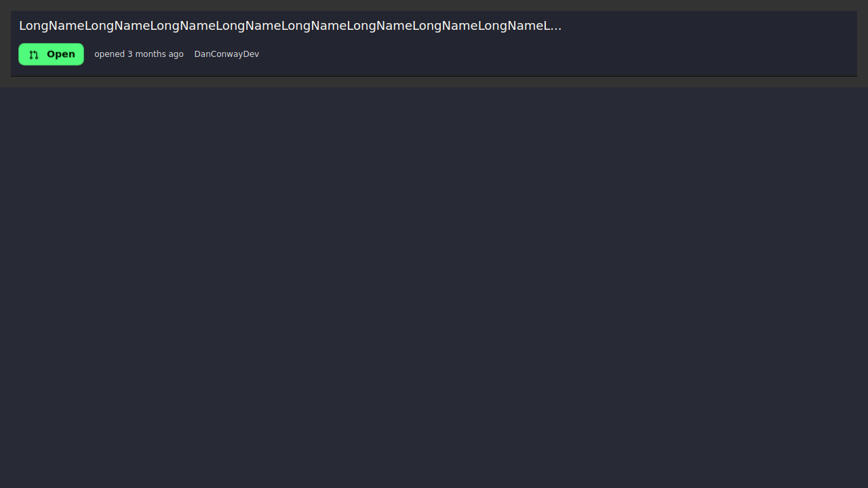This screenshot has width=868, height=488.
Task: Click the middle of the truncated title
Action: pyautogui.click(x=290, y=26)
